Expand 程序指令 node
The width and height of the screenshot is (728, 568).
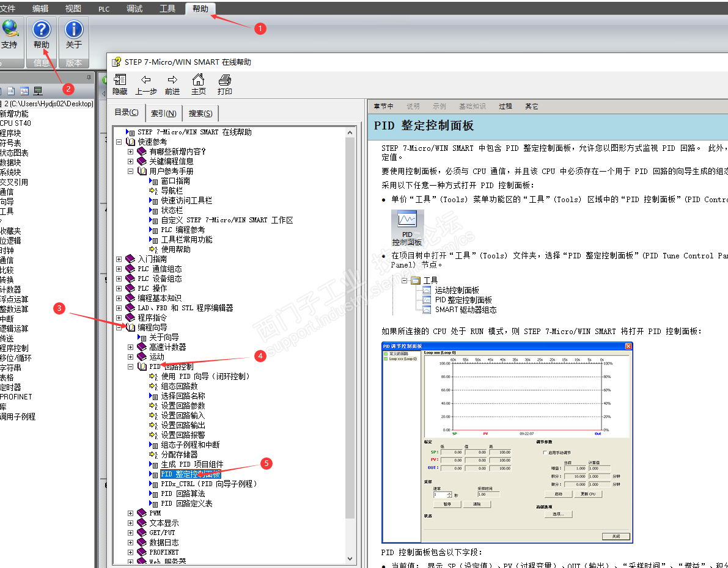pyautogui.click(x=119, y=318)
